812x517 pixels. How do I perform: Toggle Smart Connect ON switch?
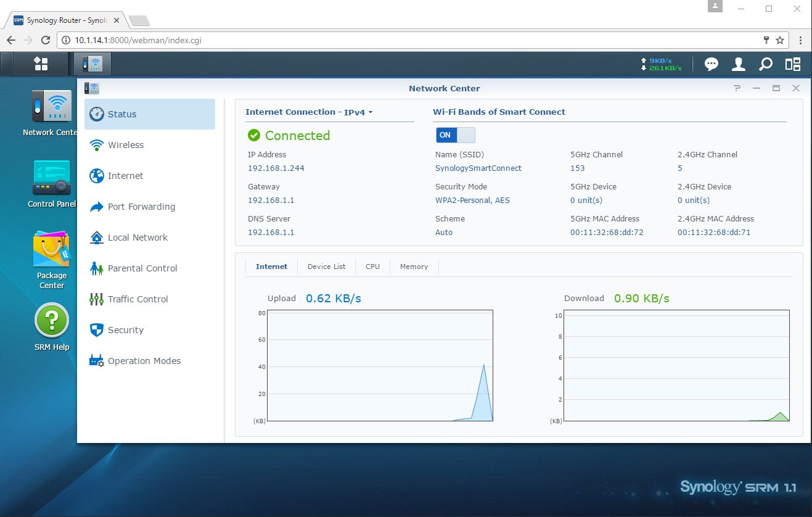click(455, 135)
